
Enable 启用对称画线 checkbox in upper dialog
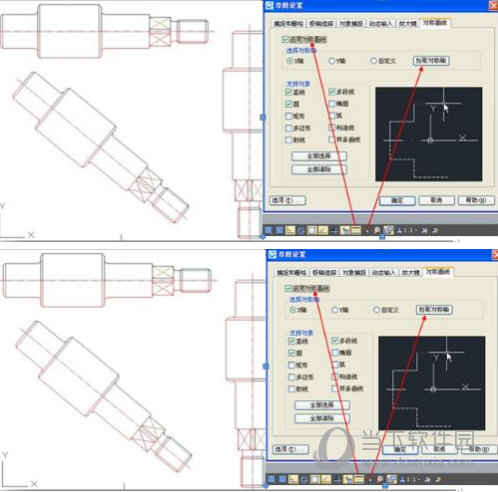pos(285,39)
